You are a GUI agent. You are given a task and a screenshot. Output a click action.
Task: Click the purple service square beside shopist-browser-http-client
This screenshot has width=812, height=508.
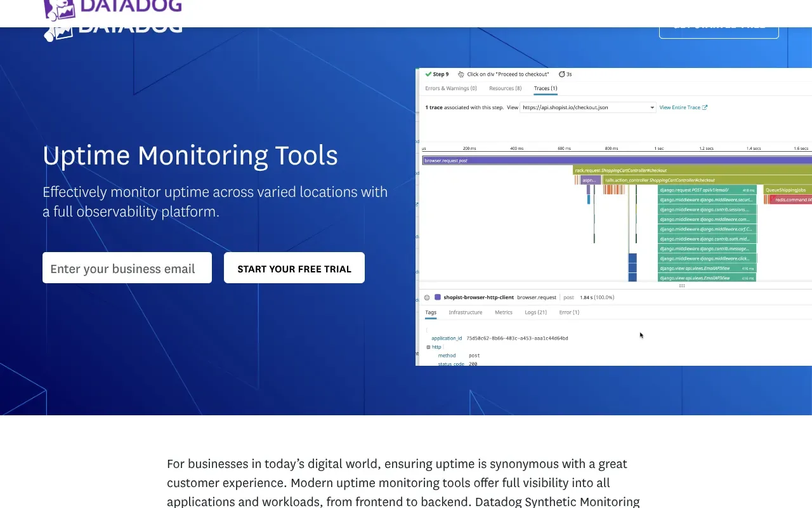tap(438, 297)
